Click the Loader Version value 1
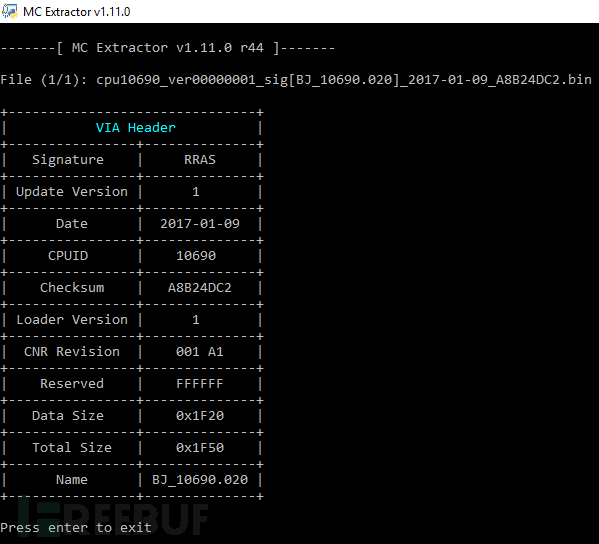Viewport: 599px width, 544px height. click(x=196, y=320)
